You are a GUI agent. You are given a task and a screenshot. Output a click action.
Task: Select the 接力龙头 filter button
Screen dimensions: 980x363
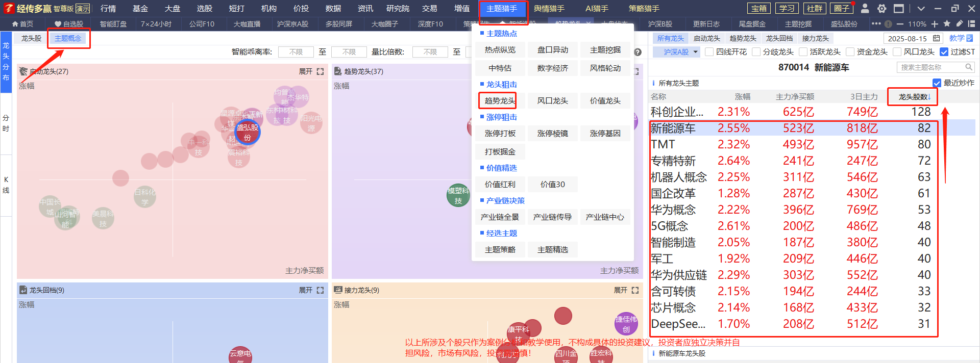coord(816,38)
